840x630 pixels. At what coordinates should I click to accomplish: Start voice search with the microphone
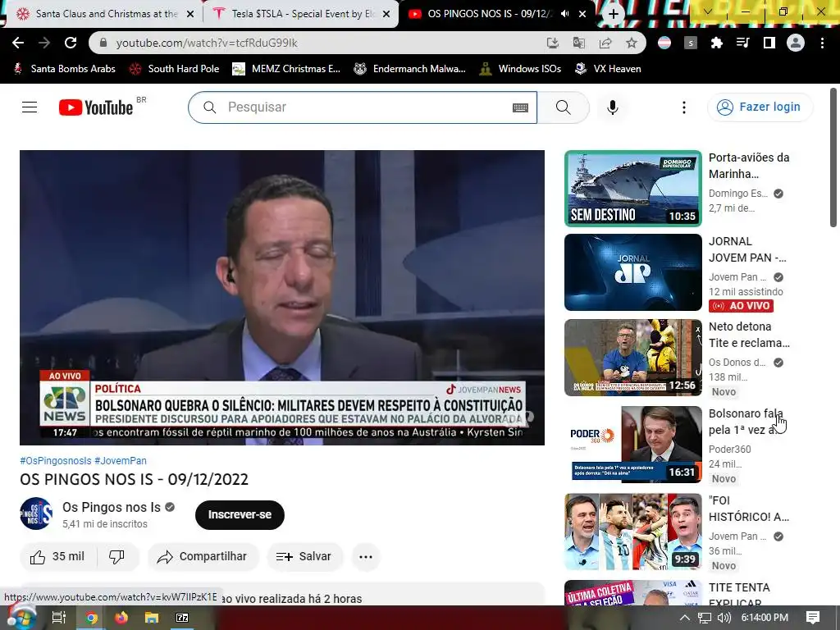(612, 107)
